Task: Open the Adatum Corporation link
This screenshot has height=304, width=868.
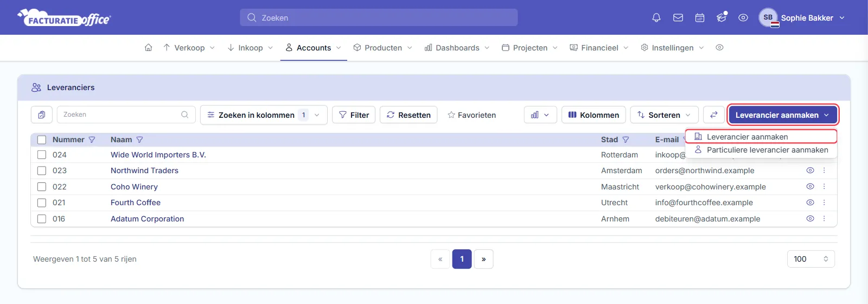Action: 147,219
